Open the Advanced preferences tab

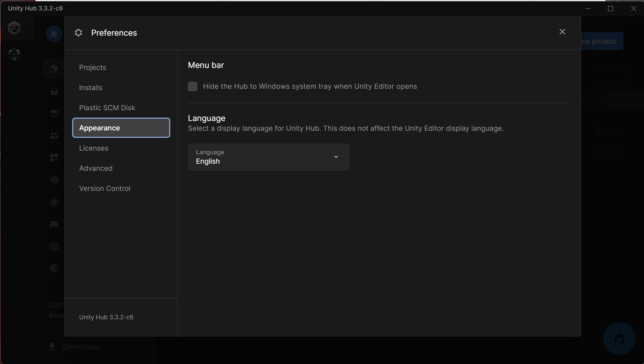[x=121, y=168]
